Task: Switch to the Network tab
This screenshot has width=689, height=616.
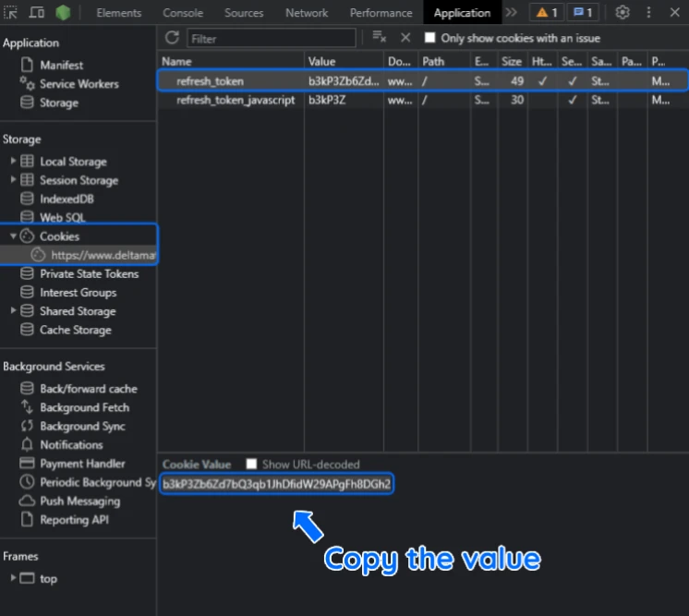Action: (x=307, y=13)
